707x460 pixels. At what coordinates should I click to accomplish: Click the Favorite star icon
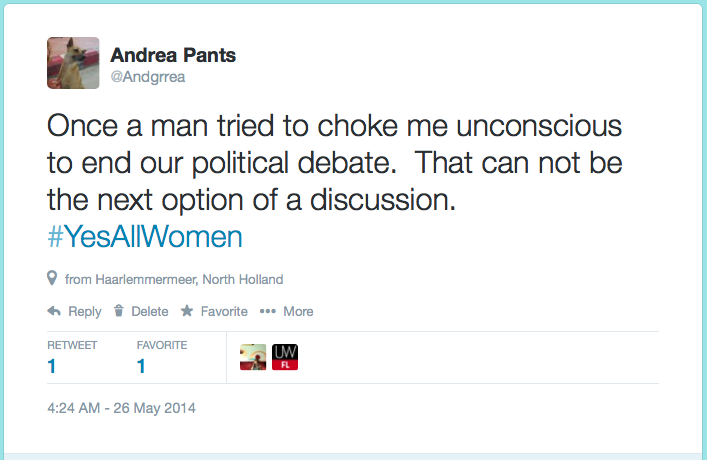(186, 311)
